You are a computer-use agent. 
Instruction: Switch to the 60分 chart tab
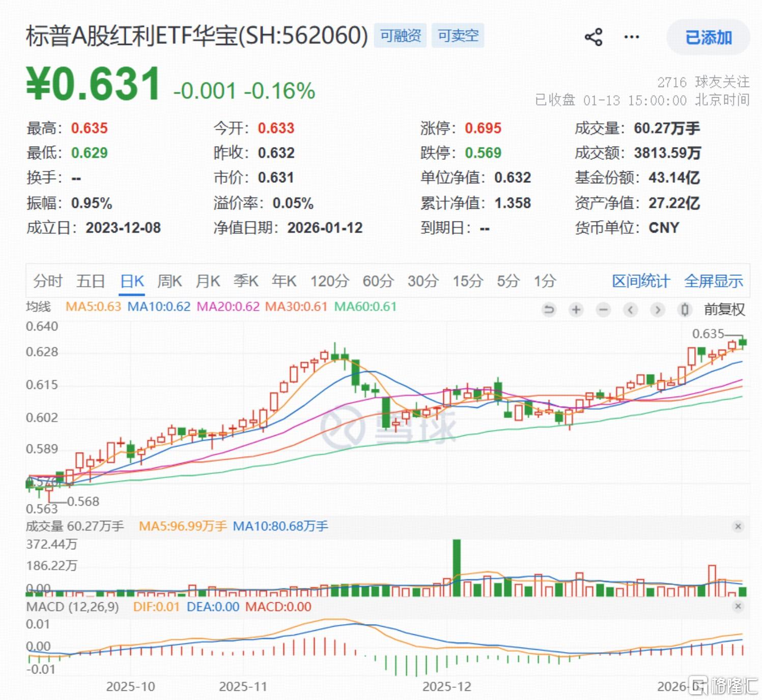pyautogui.click(x=378, y=281)
